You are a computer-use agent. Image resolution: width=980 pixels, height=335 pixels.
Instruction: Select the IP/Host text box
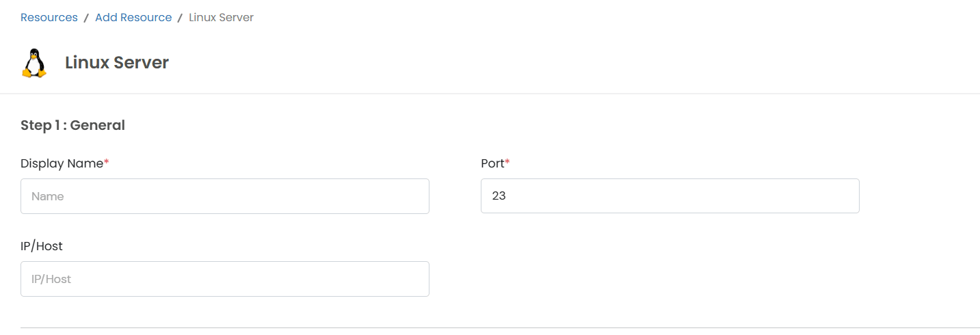(224, 279)
